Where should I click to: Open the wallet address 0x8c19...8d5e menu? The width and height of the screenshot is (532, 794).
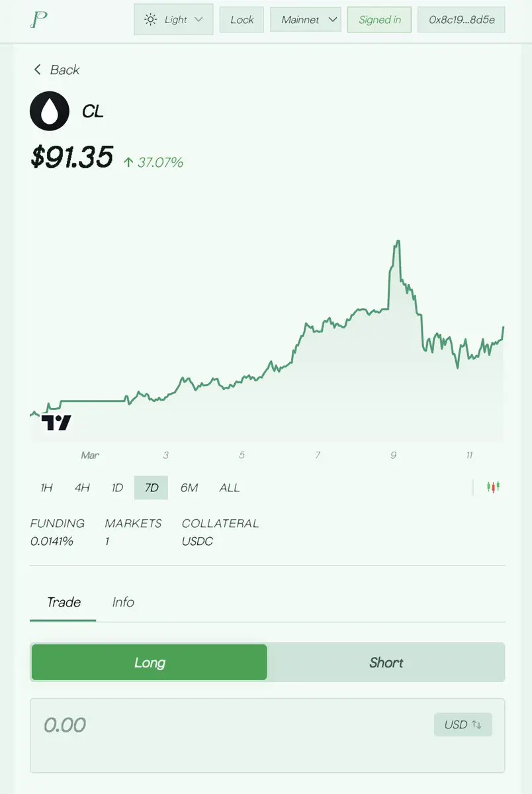click(461, 20)
